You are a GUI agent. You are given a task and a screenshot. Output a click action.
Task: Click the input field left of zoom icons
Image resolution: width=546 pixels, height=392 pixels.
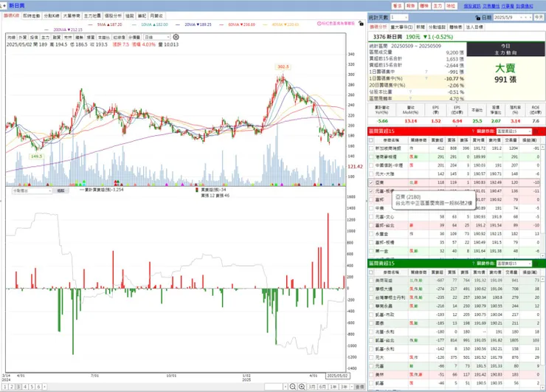pyautogui.click(x=274, y=387)
